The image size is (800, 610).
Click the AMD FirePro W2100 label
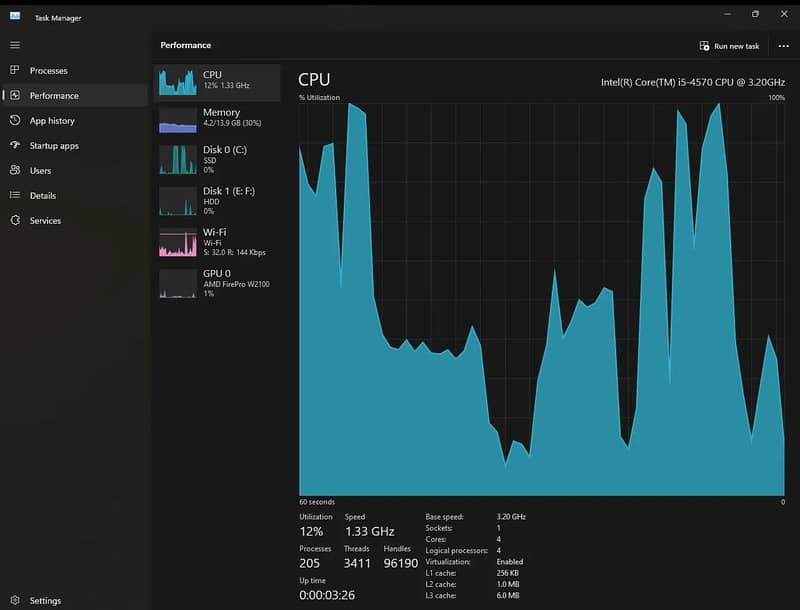[x=236, y=284]
